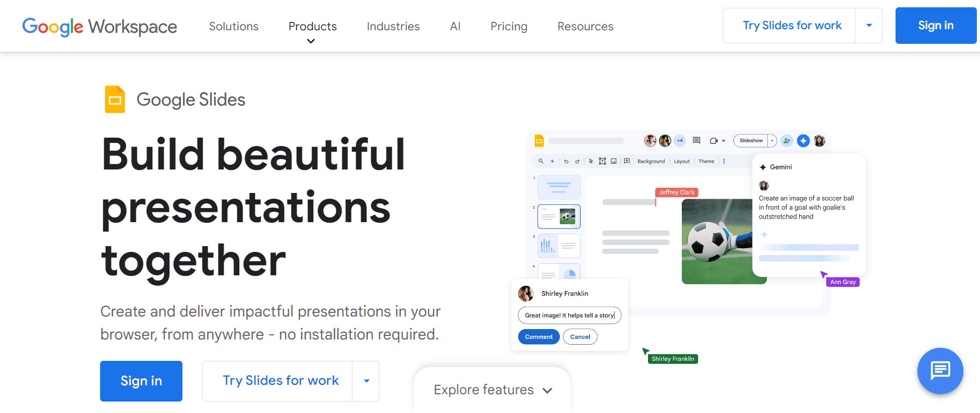Image resolution: width=980 pixels, height=413 pixels.
Task: Click Shirley Franklin's avatar in the comment card
Action: [526, 294]
